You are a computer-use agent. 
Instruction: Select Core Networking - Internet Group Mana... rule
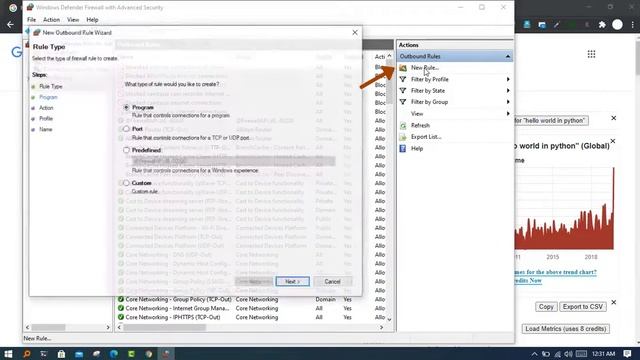click(x=177, y=308)
